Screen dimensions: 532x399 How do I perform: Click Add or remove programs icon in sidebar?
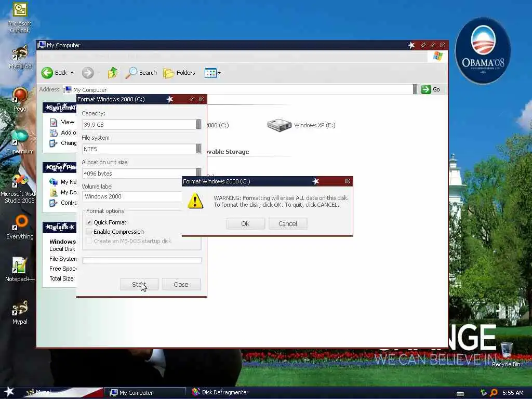click(x=54, y=133)
